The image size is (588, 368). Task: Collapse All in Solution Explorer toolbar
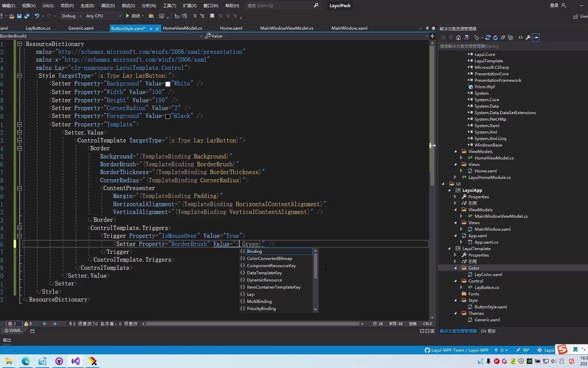pos(503,37)
